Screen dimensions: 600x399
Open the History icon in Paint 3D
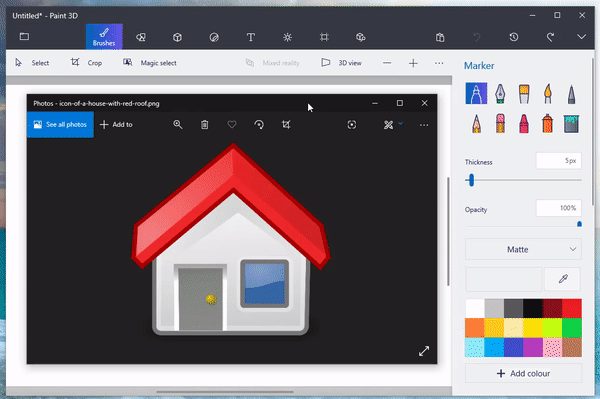(514, 37)
